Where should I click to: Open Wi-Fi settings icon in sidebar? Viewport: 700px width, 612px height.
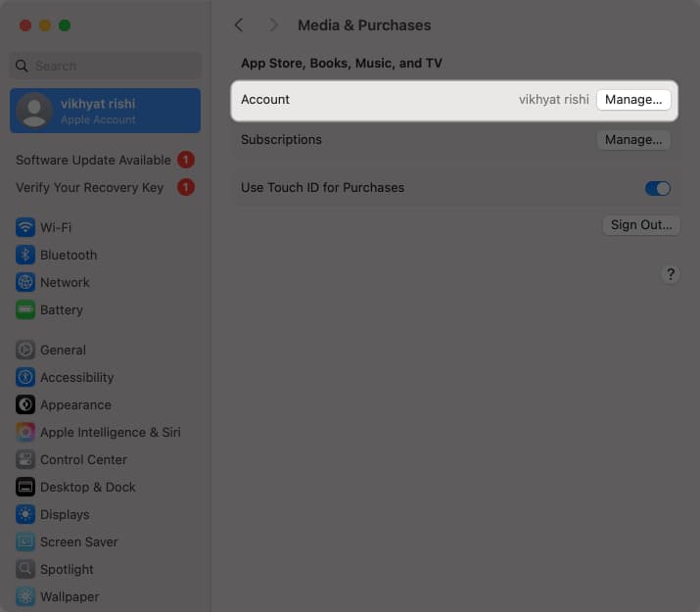click(25, 227)
